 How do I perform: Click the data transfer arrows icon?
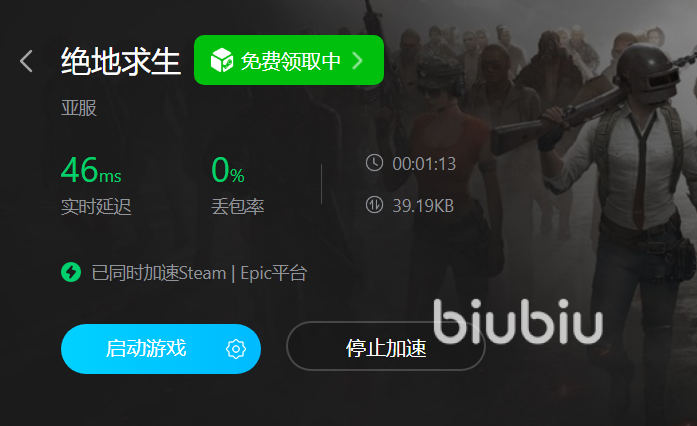click(374, 205)
